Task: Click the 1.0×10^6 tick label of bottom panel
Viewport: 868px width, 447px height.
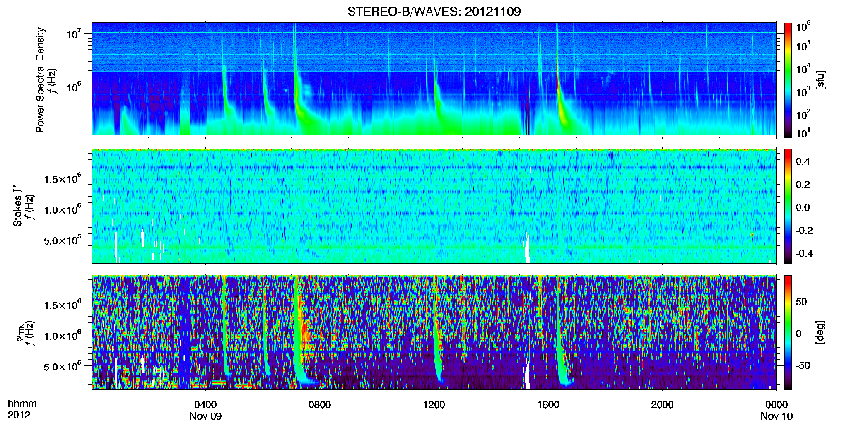Action: pyautogui.click(x=63, y=336)
